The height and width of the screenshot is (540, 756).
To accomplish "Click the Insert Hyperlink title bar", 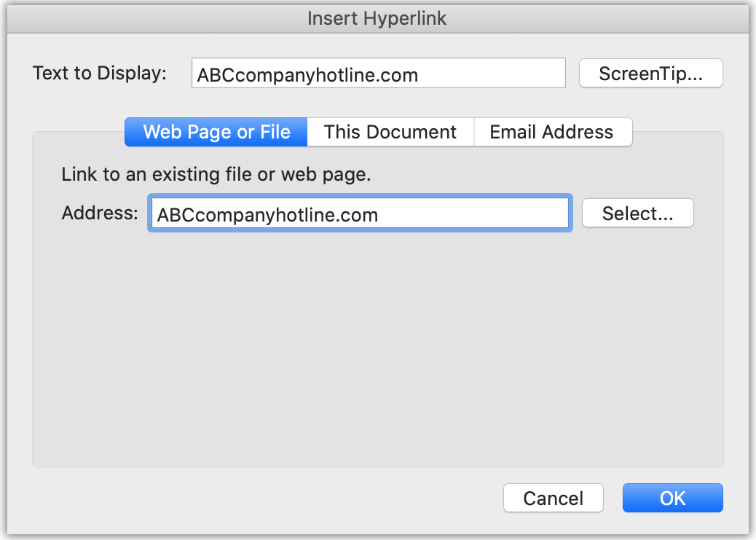I will pos(378,18).
